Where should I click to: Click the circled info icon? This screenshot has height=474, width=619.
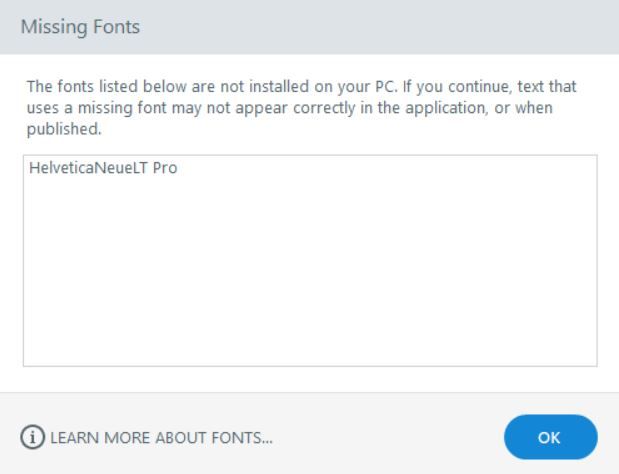32,437
